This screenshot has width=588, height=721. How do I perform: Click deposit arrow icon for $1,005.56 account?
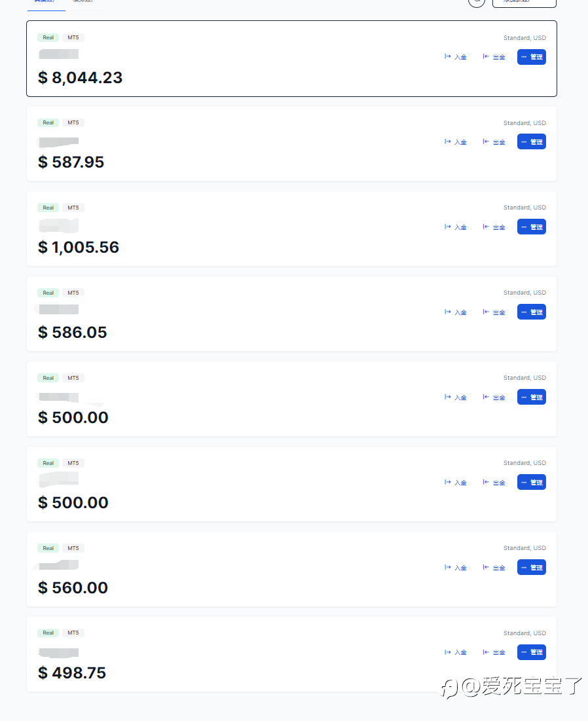pyautogui.click(x=447, y=227)
